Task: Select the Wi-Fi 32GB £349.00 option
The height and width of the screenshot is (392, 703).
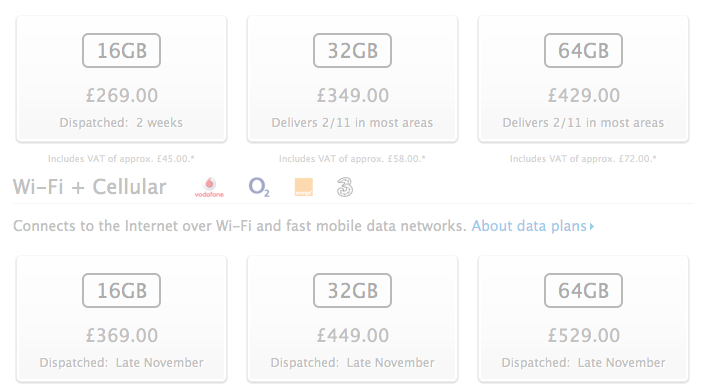Action: (352, 79)
